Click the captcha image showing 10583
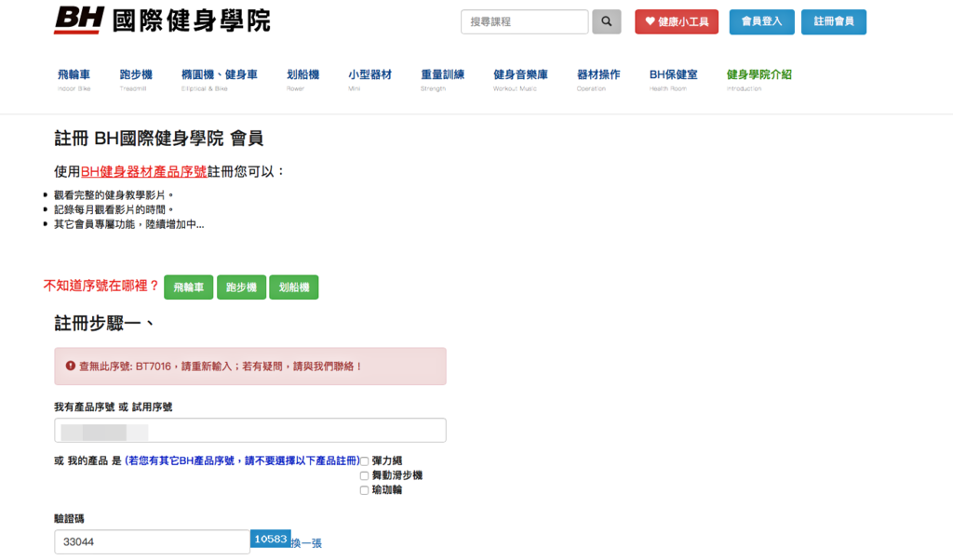The height and width of the screenshot is (560, 953). [x=271, y=539]
